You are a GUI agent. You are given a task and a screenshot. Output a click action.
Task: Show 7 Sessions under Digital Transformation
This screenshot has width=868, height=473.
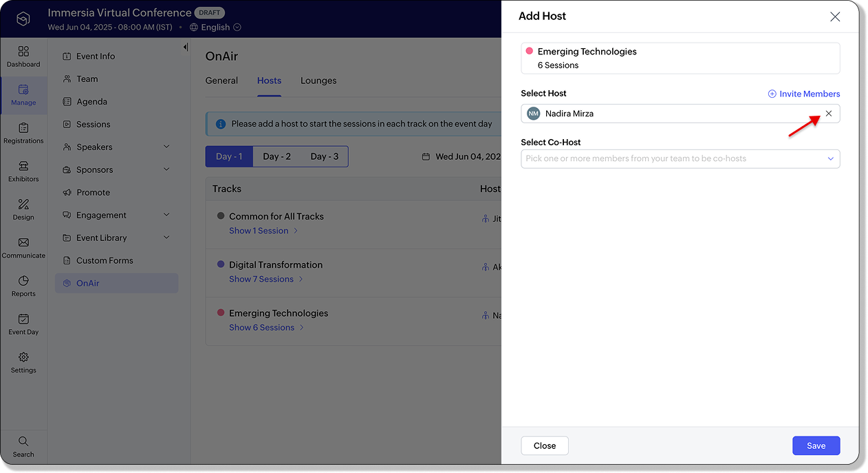pyautogui.click(x=266, y=279)
